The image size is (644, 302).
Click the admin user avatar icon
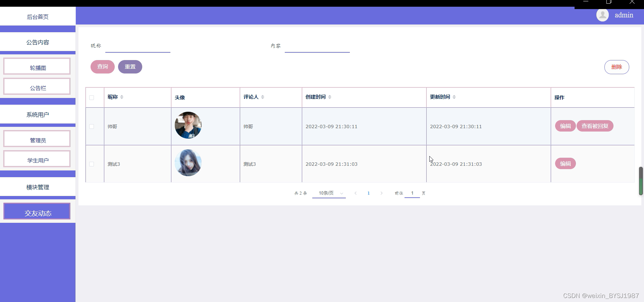click(x=602, y=15)
